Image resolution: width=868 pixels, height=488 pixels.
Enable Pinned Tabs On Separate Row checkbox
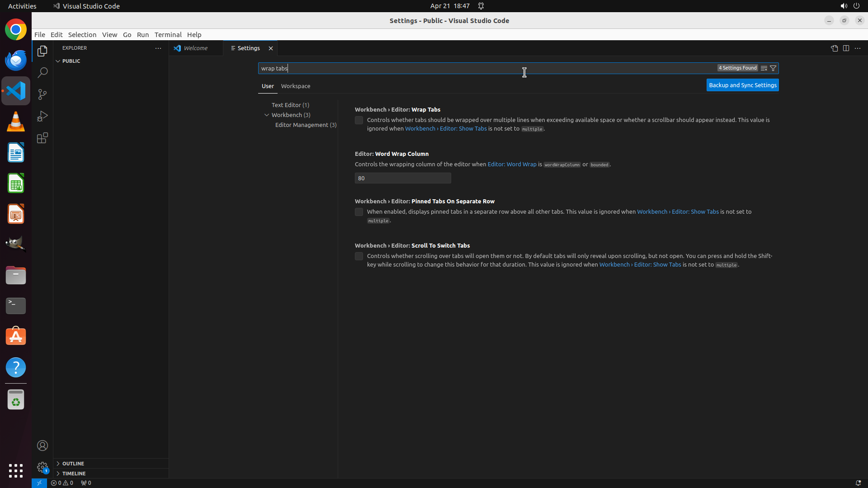coord(359,212)
